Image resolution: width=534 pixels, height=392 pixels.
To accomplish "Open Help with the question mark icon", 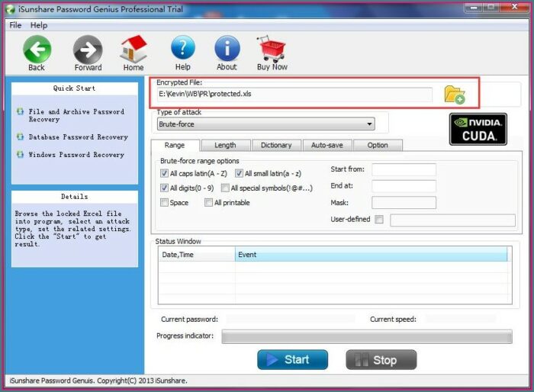I will (x=183, y=48).
